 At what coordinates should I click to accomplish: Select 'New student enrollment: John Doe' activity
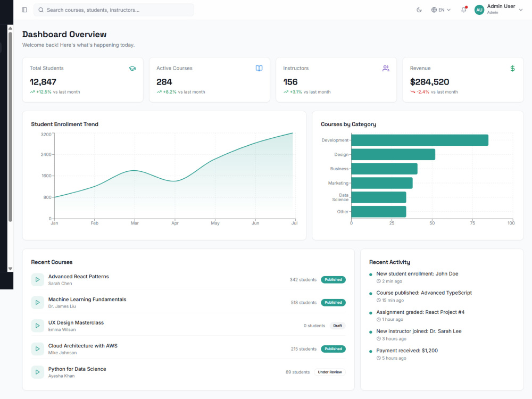[417, 274]
